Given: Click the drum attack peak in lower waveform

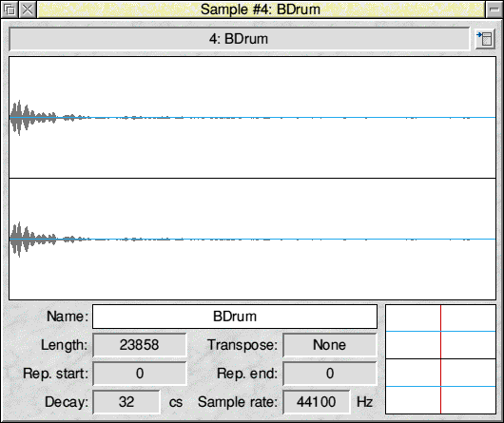Looking at the screenshot, I should [x=19, y=240].
